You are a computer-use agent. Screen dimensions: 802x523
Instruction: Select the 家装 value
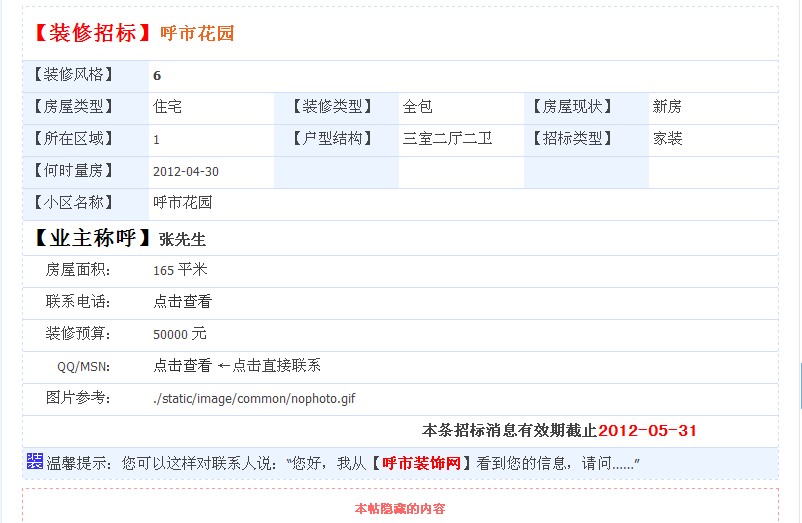click(x=667, y=139)
